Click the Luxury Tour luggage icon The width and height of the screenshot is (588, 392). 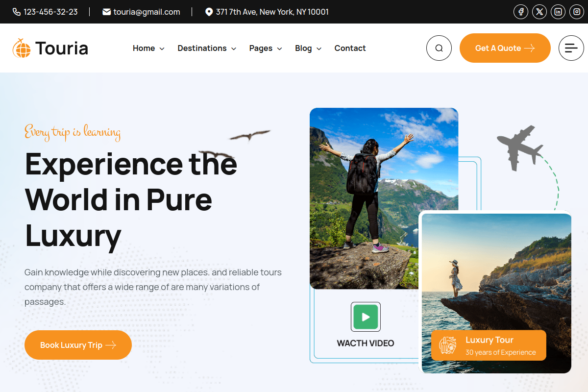tap(447, 345)
